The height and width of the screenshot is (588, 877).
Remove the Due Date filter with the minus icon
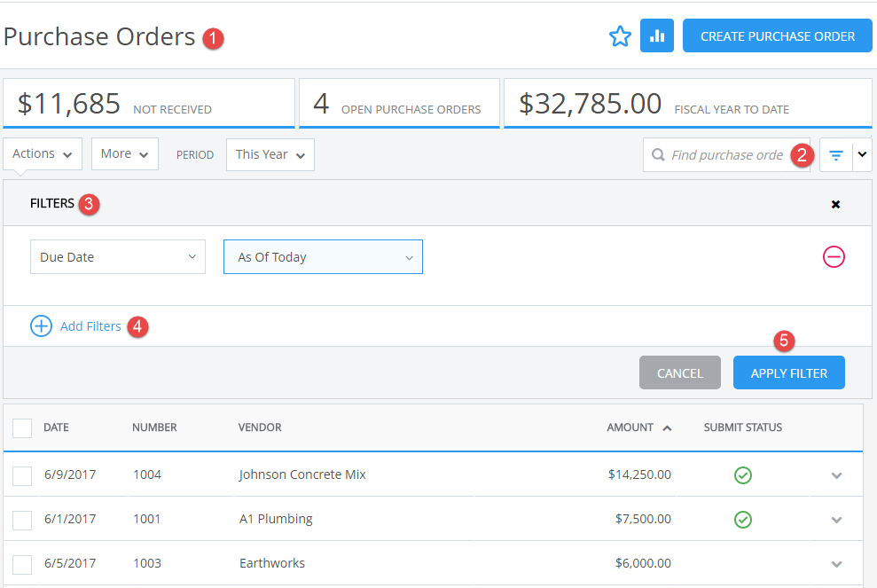(x=834, y=257)
